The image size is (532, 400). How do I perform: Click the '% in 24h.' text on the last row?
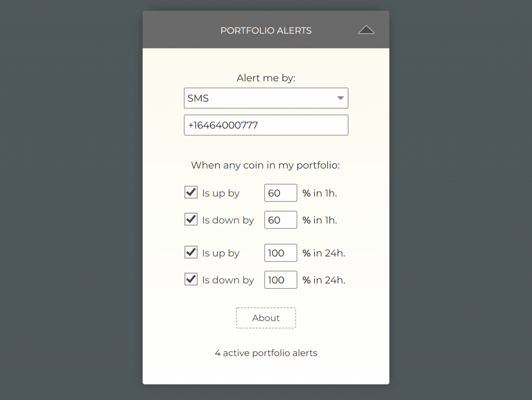point(324,280)
